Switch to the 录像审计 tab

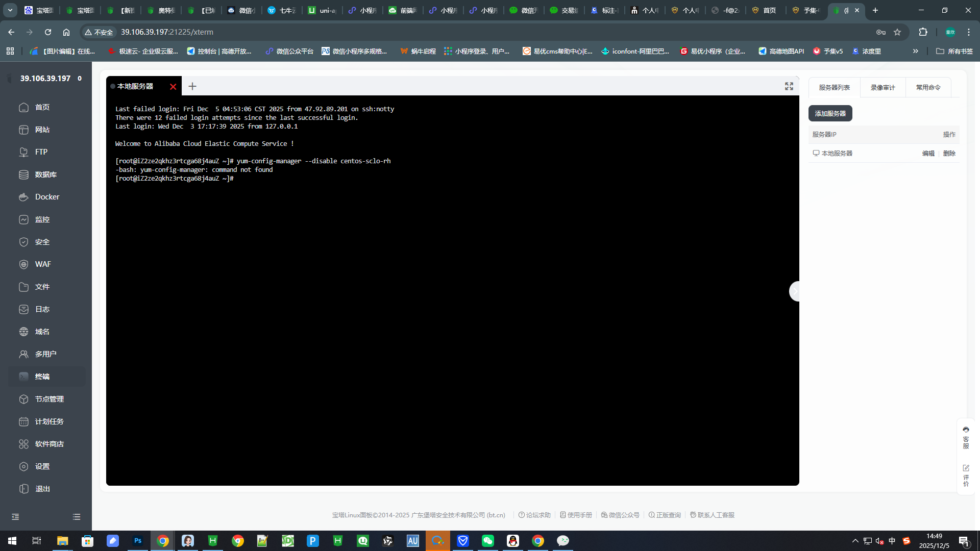[x=883, y=87]
